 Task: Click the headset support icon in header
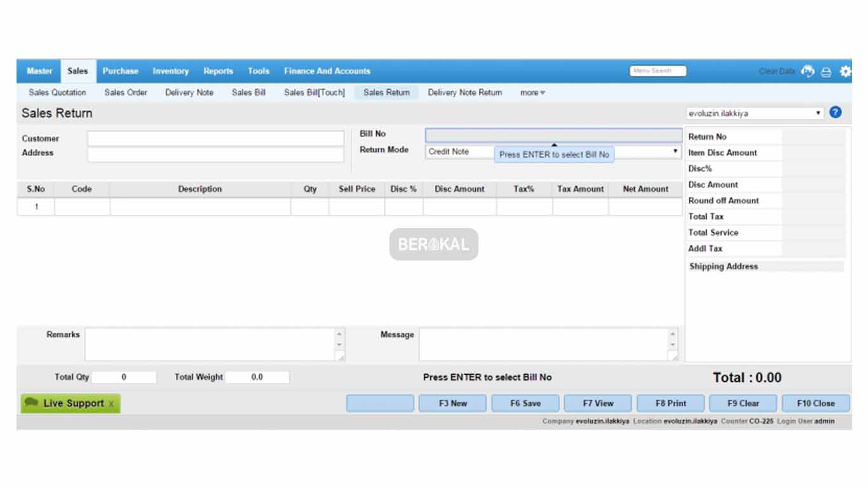click(808, 71)
